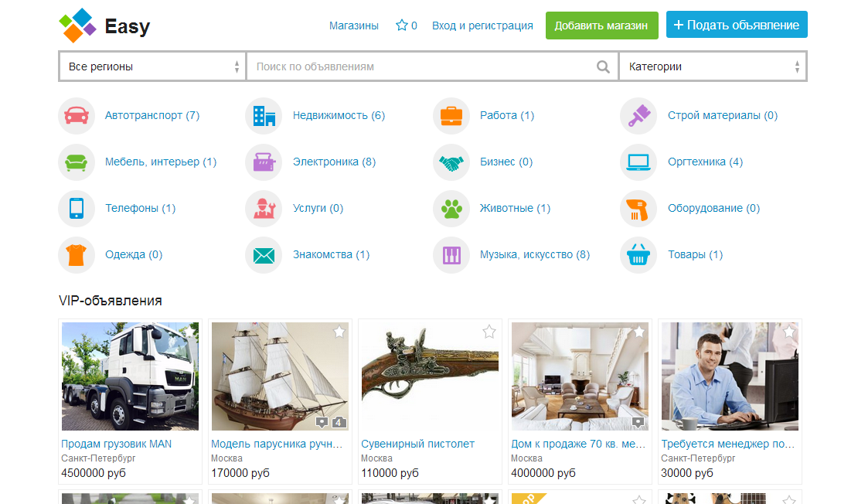This screenshot has width=841, height=504.
Task: Click the photo count icon on sailboat ad
Action: [339, 422]
